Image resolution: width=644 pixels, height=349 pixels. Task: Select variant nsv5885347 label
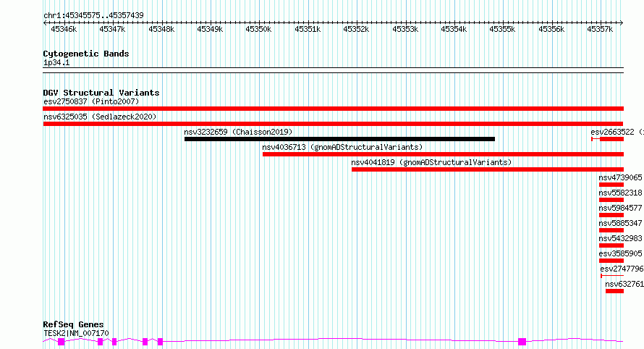pos(620,223)
